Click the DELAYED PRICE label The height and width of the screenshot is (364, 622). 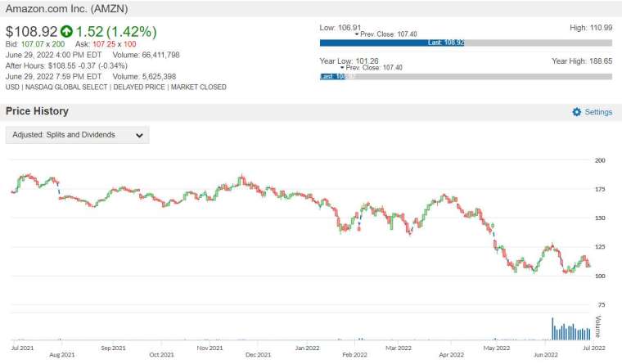click(x=139, y=87)
